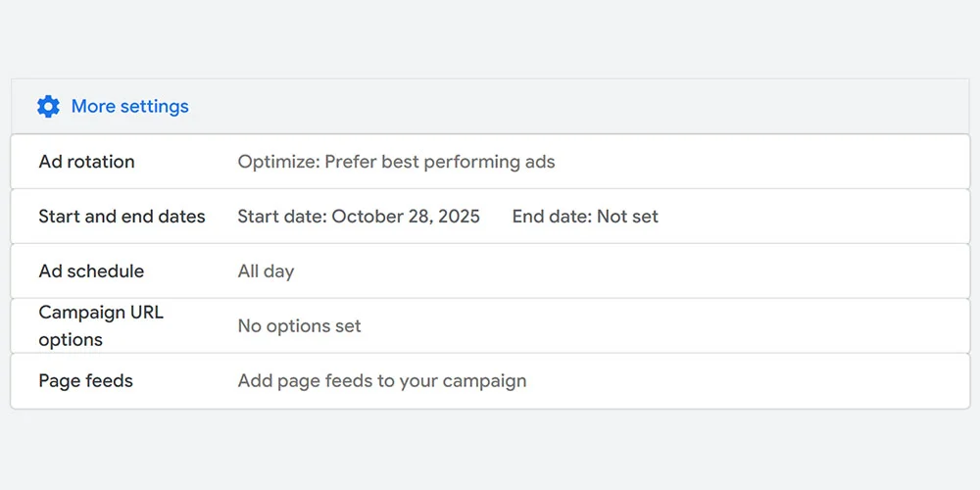The image size is (980, 490).
Task: Click the "End date: Not set" value
Action: [585, 217]
